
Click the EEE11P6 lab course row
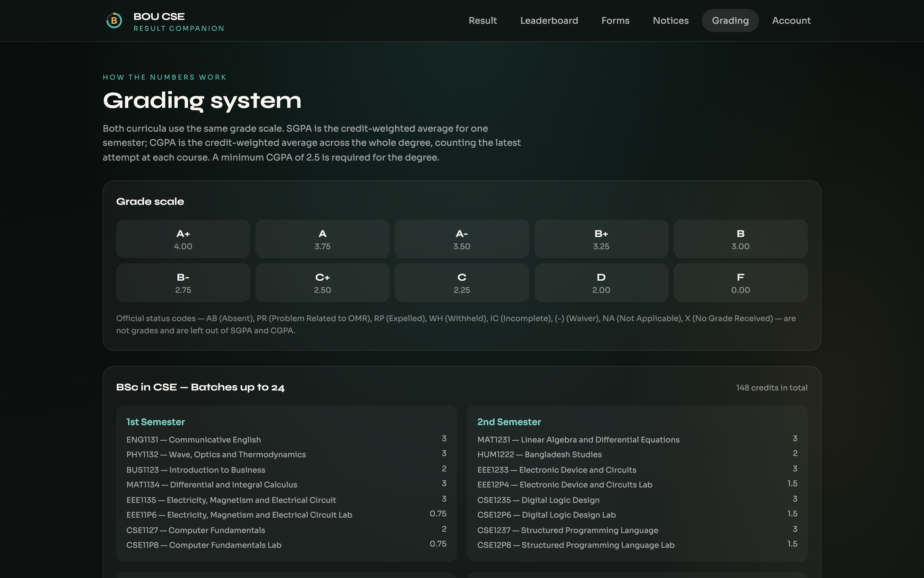click(287, 514)
